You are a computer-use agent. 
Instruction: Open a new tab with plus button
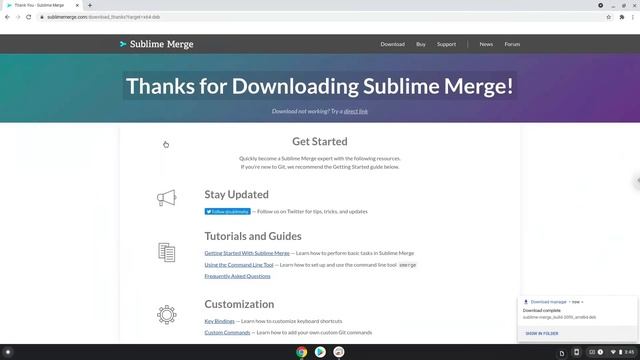(x=90, y=5)
